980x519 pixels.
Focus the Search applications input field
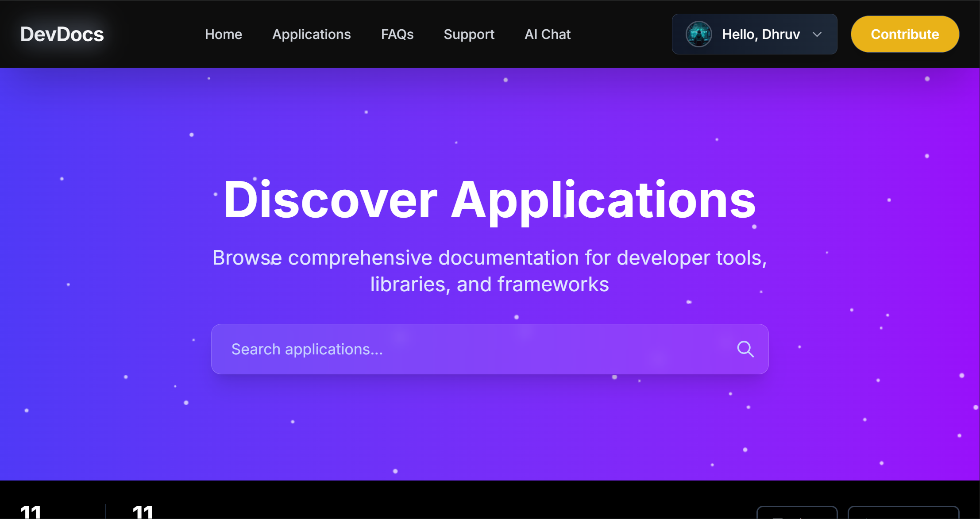(x=490, y=349)
